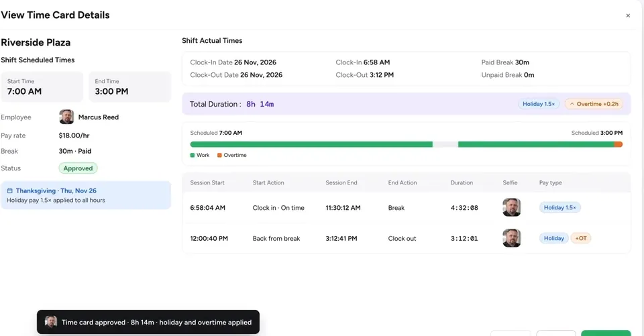Click Total Duration value 8h 14m
The image size is (644, 336).
[260, 105]
